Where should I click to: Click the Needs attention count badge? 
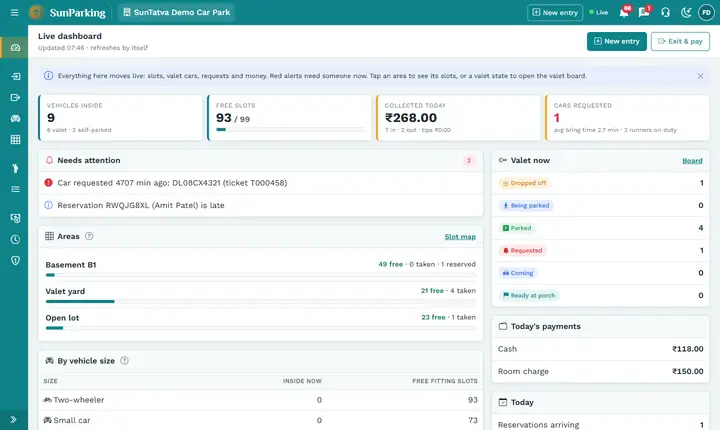[x=469, y=160]
